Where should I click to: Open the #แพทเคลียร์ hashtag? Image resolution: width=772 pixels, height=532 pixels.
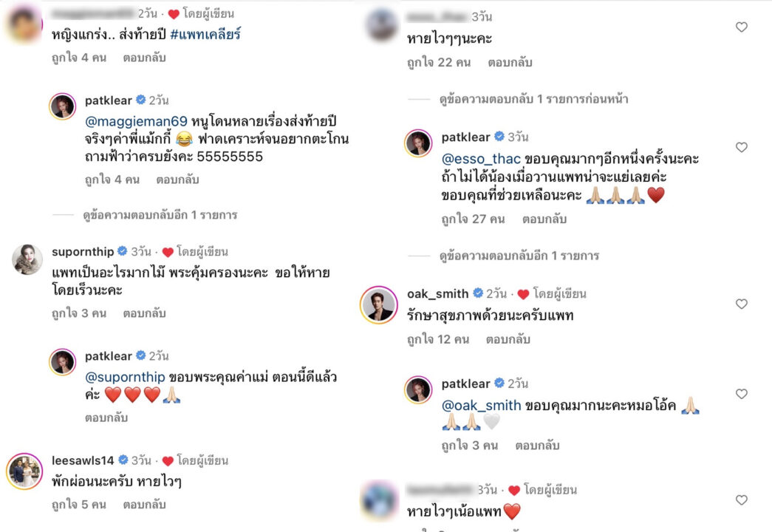[x=205, y=35]
